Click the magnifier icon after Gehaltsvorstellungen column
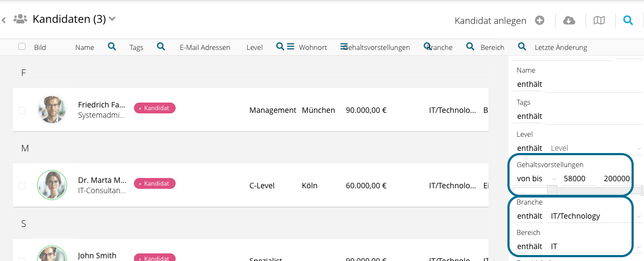The width and height of the screenshot is (644, 261). coord(427,47)
